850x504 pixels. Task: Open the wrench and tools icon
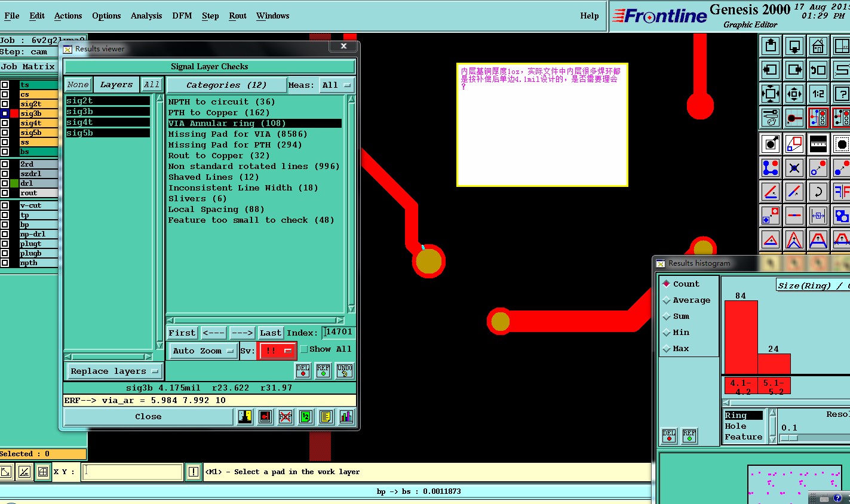(x=771, y=118)
